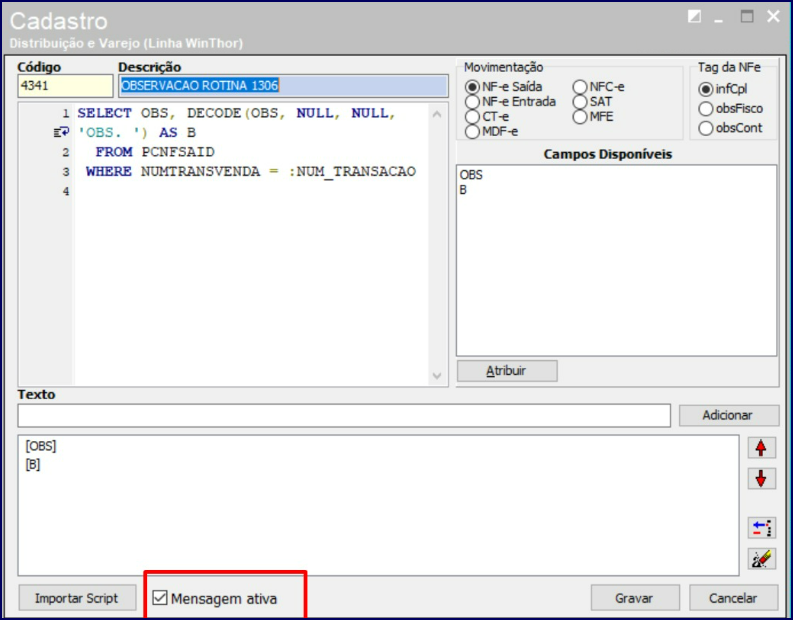Toggle the Mensagem ativa checkbox
This screenshot has width=793, height=620.
(160, 598)
